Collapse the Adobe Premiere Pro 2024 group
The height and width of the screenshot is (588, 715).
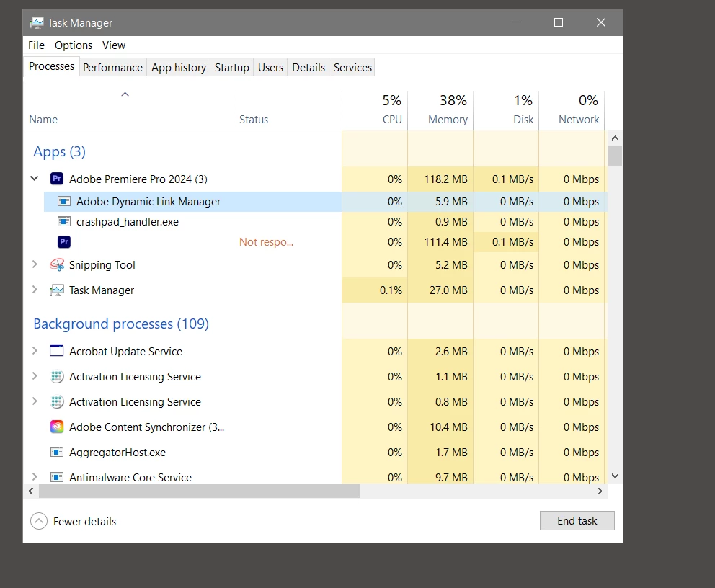35,178
